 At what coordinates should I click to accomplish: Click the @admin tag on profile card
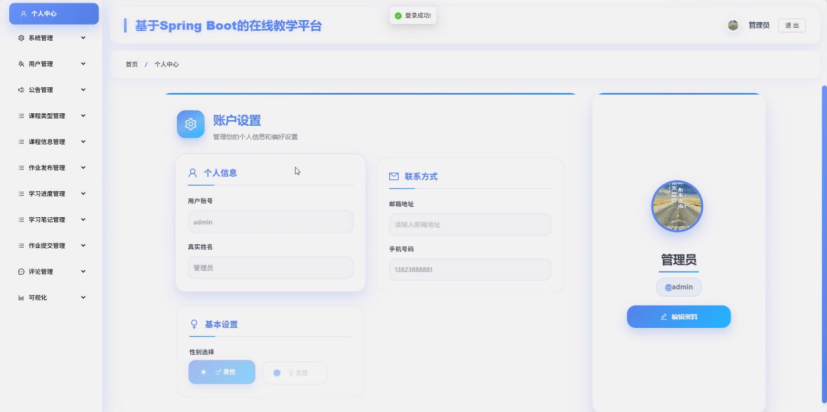pos(679,287)
